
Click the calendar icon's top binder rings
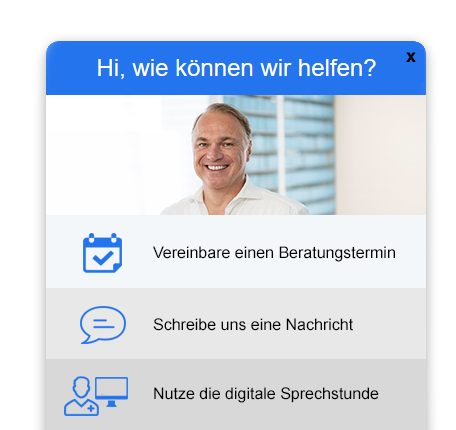point(102,237)
